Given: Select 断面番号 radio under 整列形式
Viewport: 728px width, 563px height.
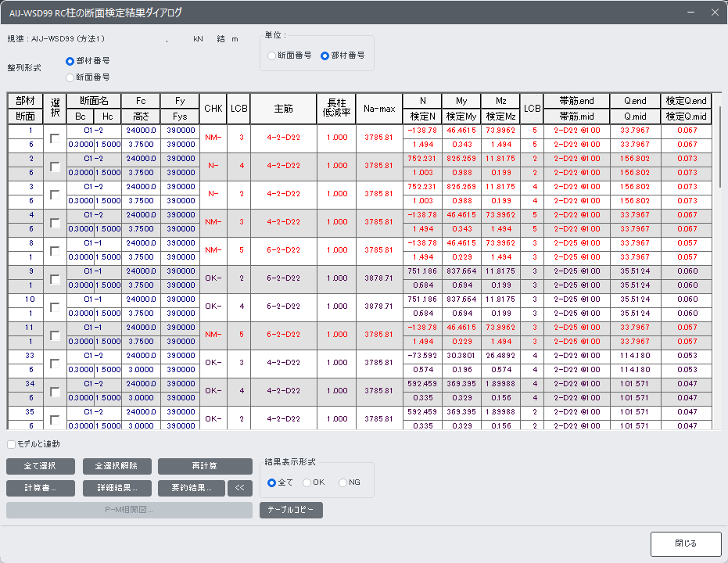Looking at the screenshot, I should pyautogui.click(x=70, y=77).
